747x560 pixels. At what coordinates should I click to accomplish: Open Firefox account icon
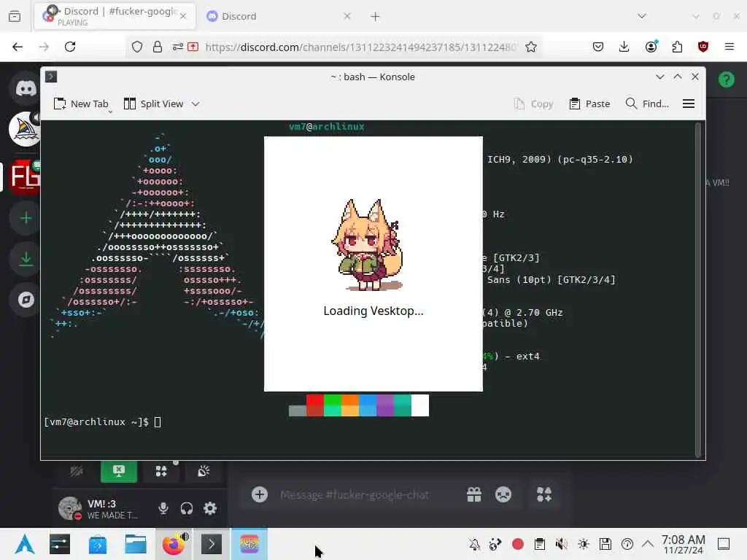(x=651, y=47)
